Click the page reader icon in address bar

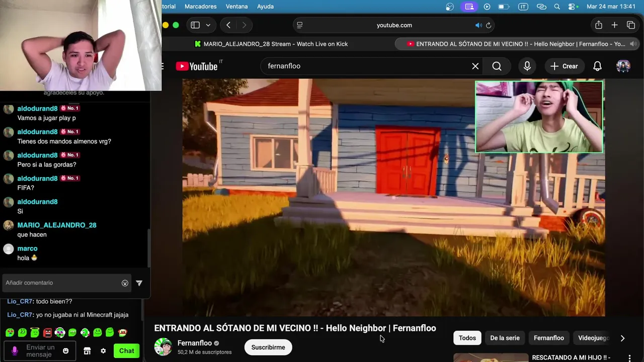300,25
